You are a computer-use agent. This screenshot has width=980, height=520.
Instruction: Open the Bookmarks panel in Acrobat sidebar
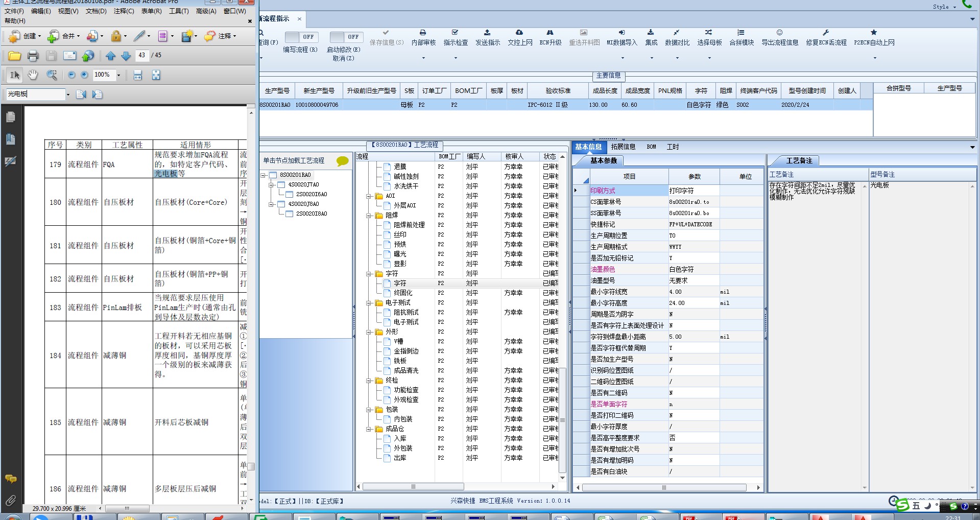[x=10, y=139]
